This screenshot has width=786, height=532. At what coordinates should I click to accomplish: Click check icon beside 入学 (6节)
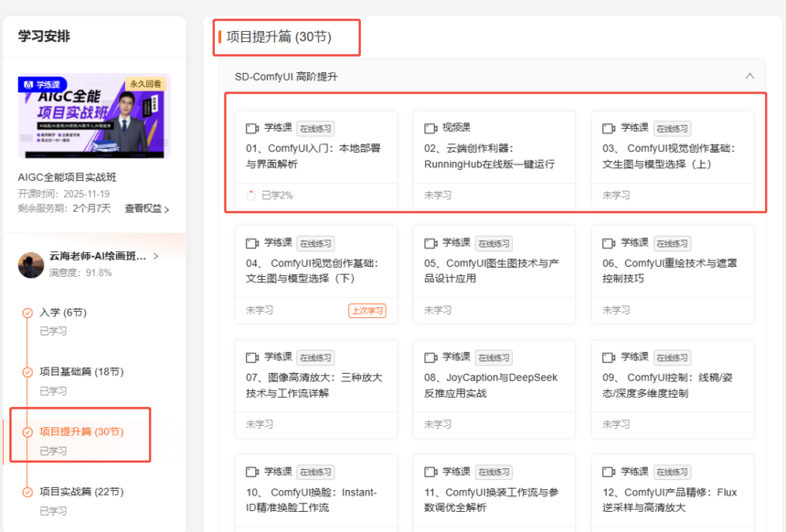(27, 313)
